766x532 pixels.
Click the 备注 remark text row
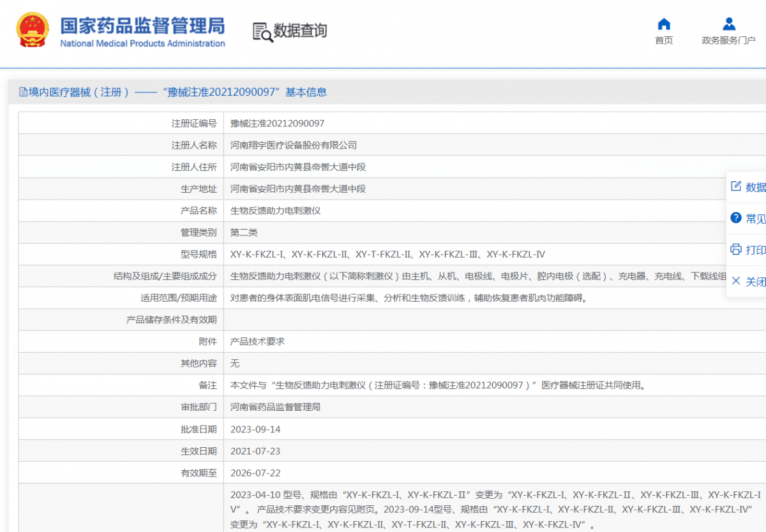439,385
